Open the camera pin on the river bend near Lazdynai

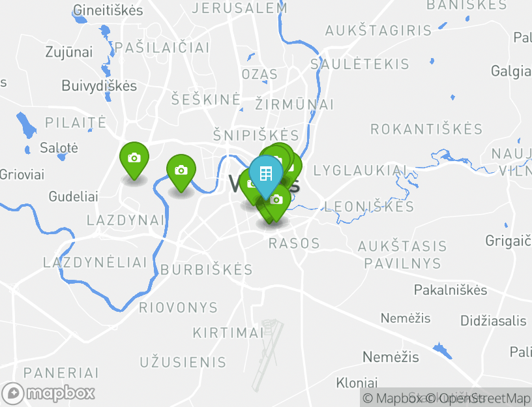click(x=181, y=170)
